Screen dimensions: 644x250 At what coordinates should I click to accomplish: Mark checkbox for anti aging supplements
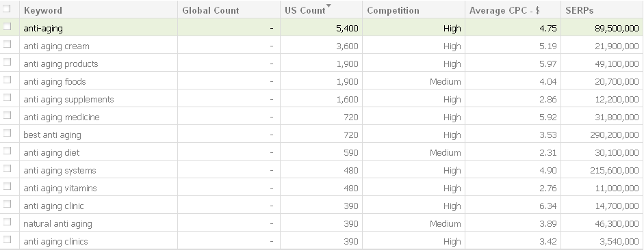[7, 97]
